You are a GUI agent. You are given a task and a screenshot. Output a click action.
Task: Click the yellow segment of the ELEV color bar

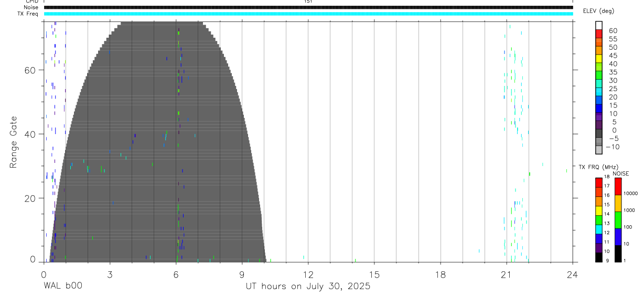point(599,58)
